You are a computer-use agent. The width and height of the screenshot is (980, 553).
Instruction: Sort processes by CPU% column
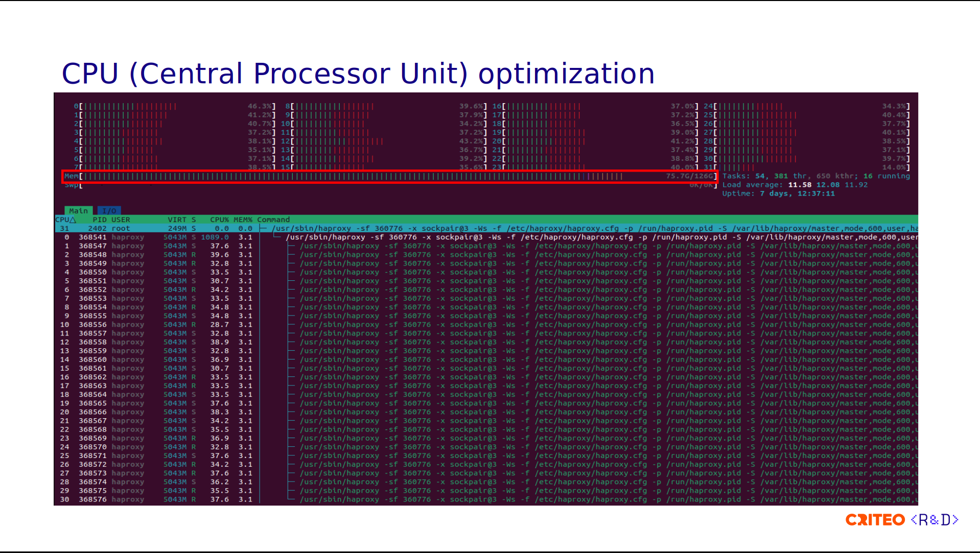219,220
